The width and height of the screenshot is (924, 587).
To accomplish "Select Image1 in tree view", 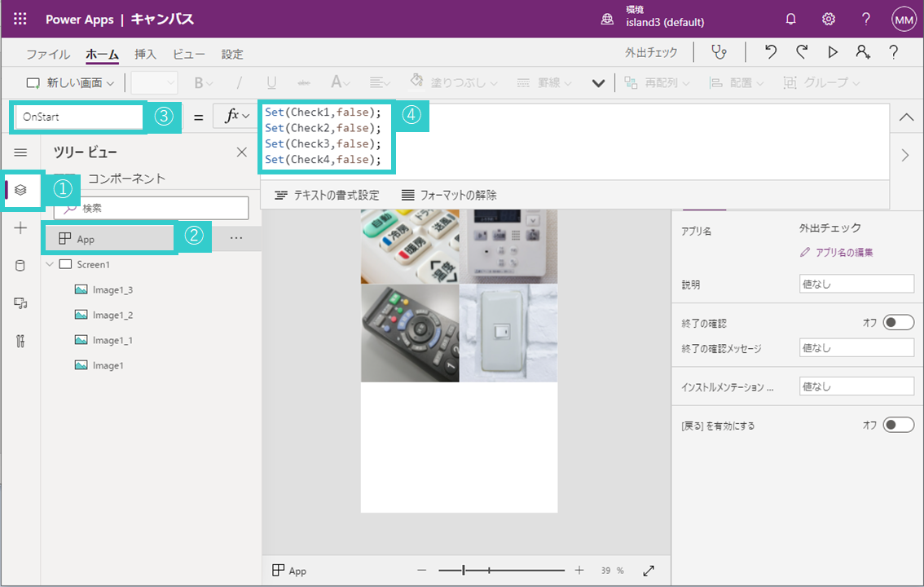I will point(108,365).
